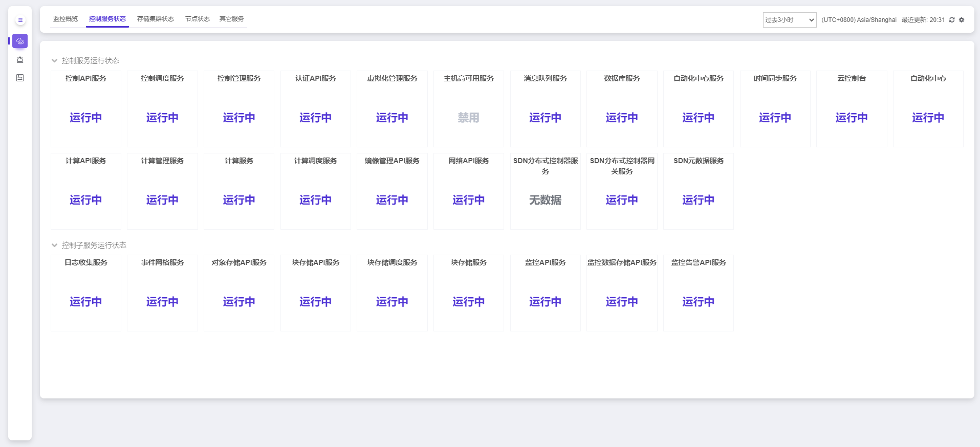Collapse the 控制服务运行状态 section

54,61
